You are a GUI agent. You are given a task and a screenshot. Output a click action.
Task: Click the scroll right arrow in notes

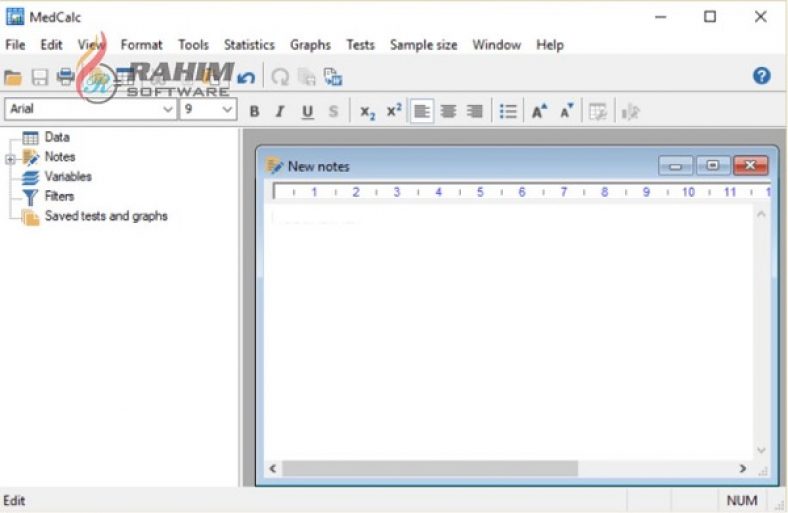(742, 468)
